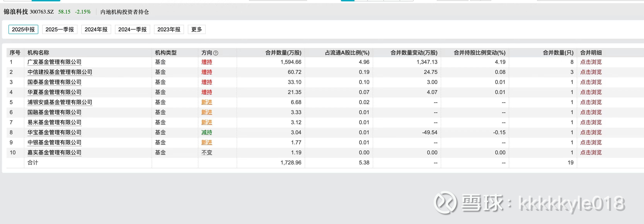Click 增持 in the 华夏基金 row

coord(207,92)
